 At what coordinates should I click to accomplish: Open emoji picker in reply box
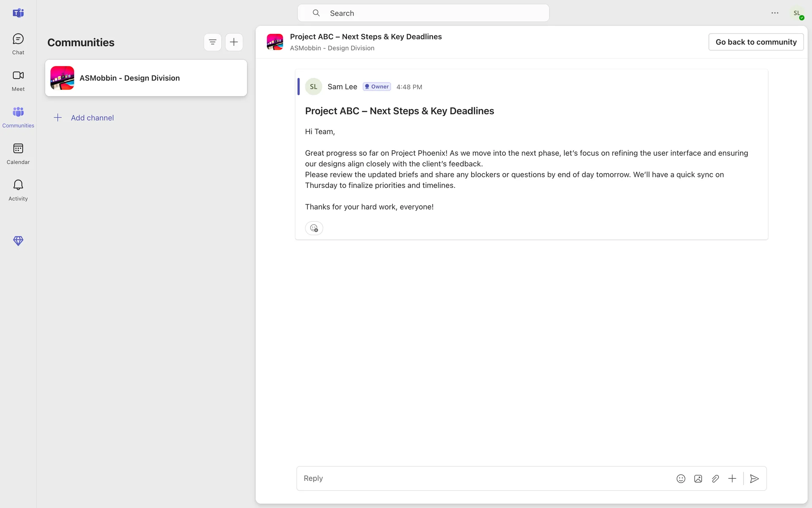(680, 479)
